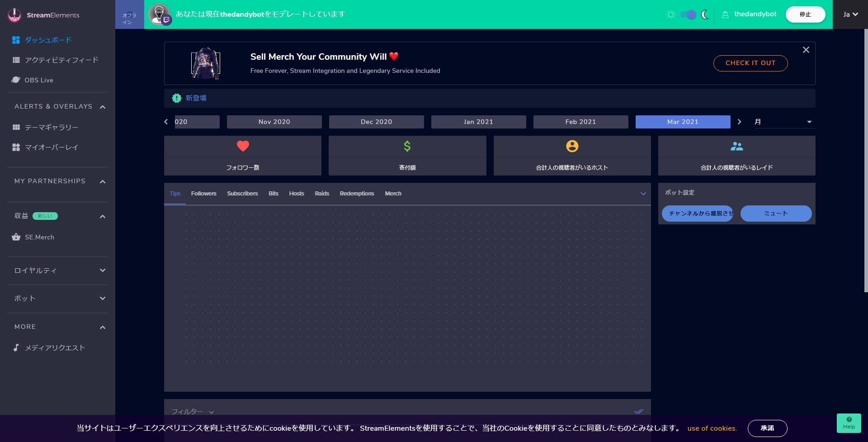Image resolution: width=868 pixels, height=442 pixels.
Task: Click the activity feed list icon
Action: coord(16,60)
